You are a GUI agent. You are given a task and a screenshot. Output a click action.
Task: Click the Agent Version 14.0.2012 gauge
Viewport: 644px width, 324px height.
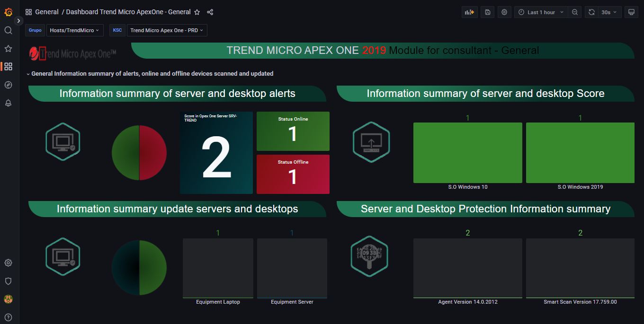coord(468,268)
